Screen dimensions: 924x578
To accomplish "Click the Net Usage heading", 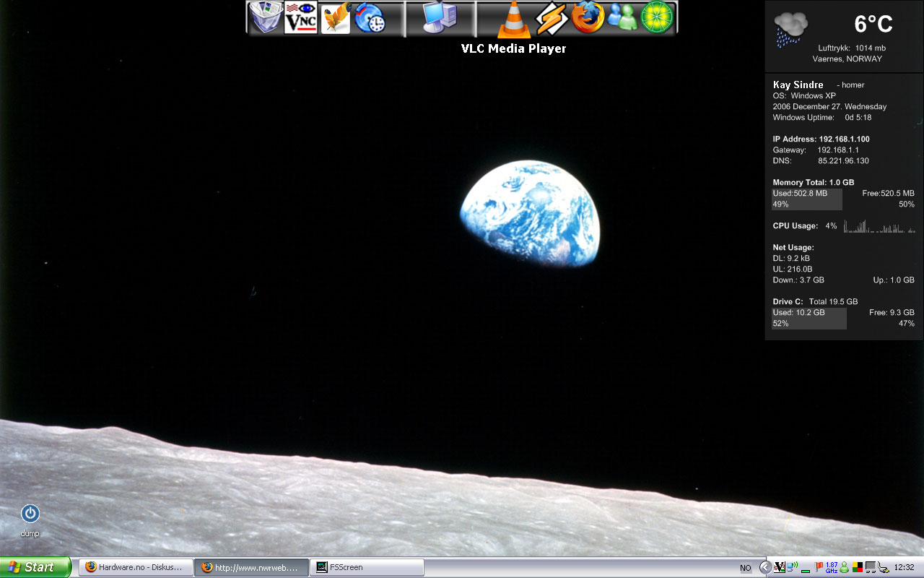I will tap(793, 247).
